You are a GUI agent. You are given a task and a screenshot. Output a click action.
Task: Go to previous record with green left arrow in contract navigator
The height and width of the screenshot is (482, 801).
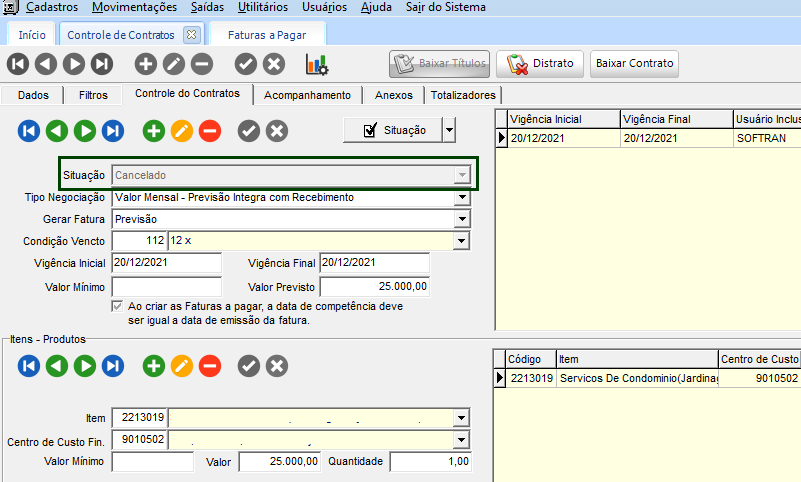[57, 131]
